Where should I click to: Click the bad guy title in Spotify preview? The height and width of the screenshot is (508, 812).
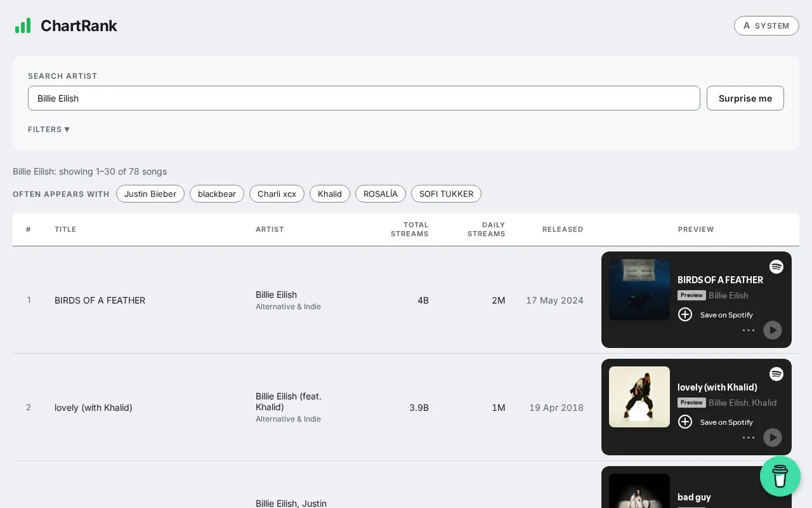tap(694, 497)
